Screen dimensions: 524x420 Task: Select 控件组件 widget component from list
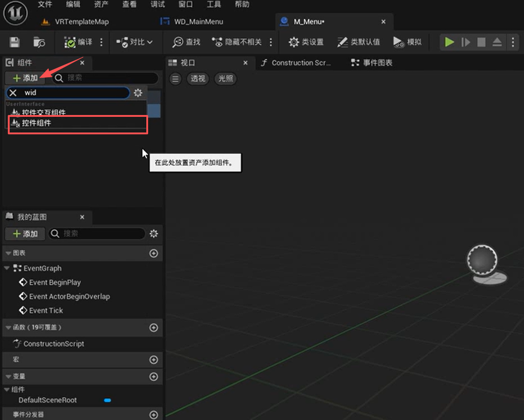(37, 123)
